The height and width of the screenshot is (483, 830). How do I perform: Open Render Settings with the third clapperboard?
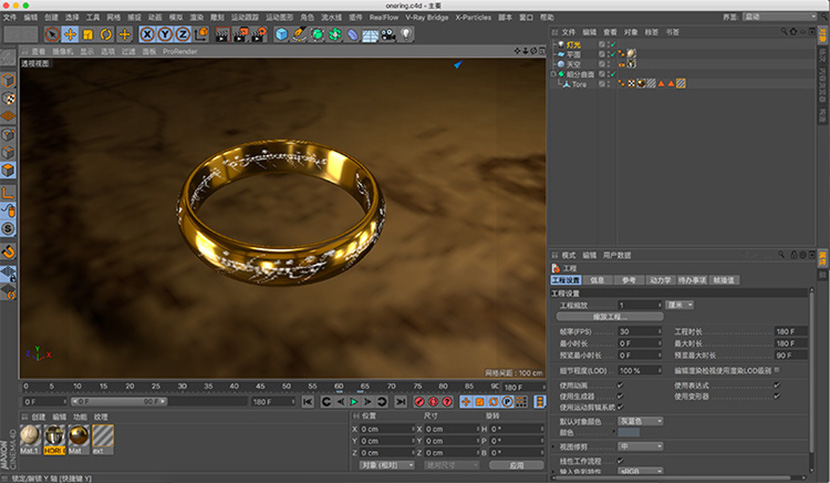click(x=259, y=35)
